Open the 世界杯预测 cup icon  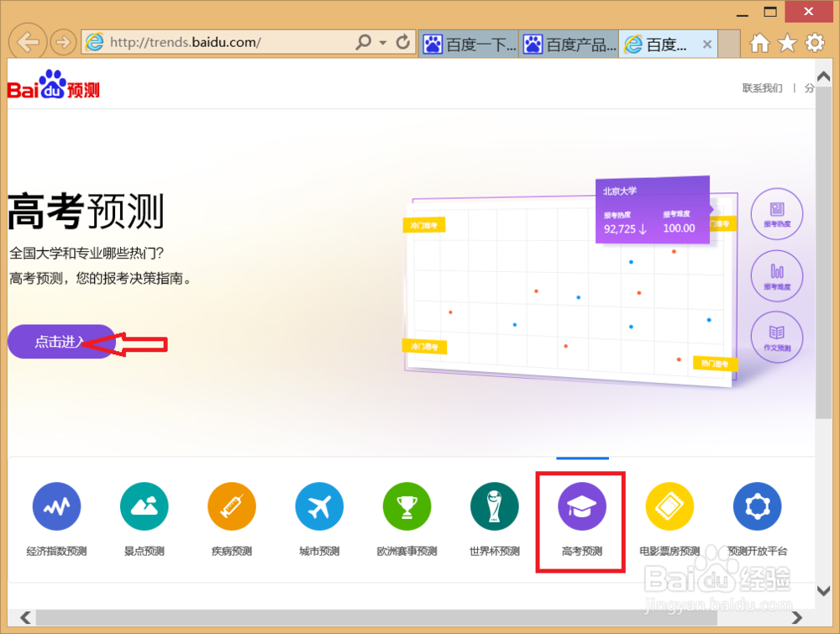click(495, 506)
